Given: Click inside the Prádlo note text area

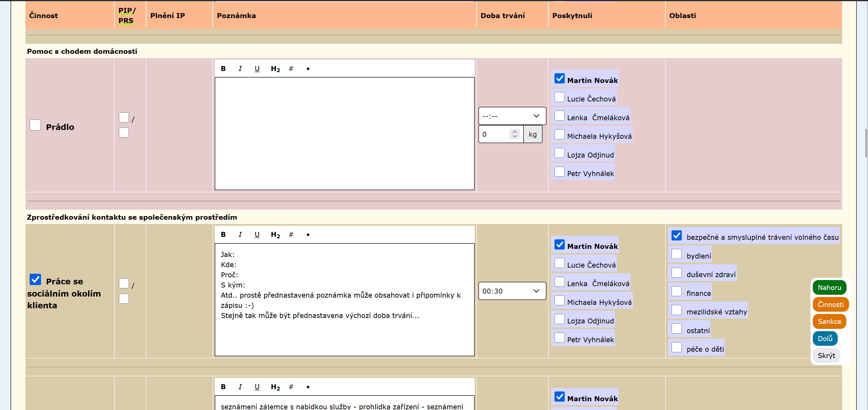Looking at the screenshot, I should tap(344, 134).
